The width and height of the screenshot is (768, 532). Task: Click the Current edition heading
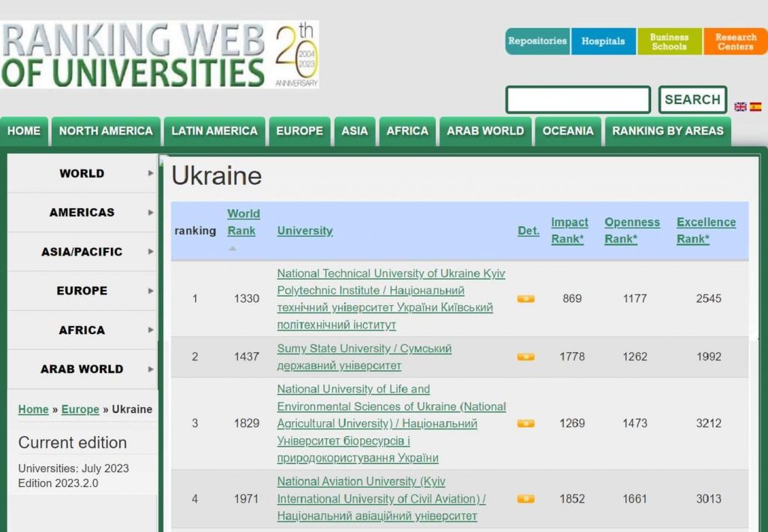tap(73, 442)
